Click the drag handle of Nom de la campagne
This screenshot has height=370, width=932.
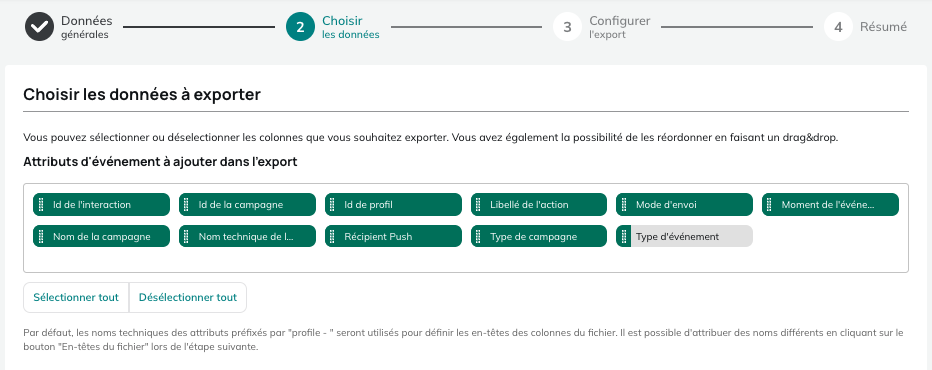tap(41, 236)
